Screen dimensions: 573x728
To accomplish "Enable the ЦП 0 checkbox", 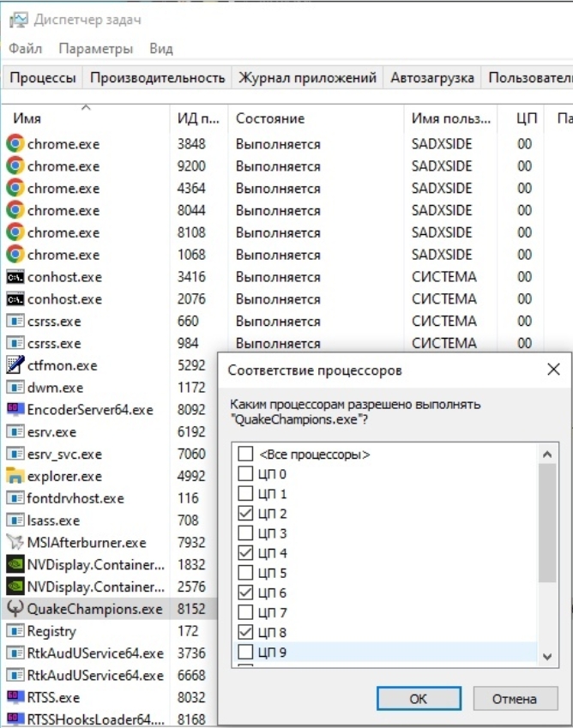I will (x=245, y=473).
